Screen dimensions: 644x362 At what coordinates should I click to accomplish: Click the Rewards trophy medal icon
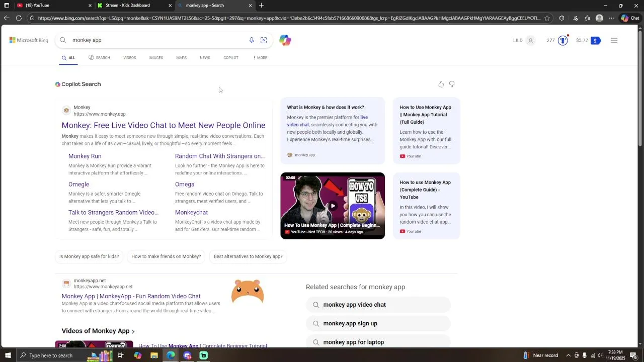point(563,40)
